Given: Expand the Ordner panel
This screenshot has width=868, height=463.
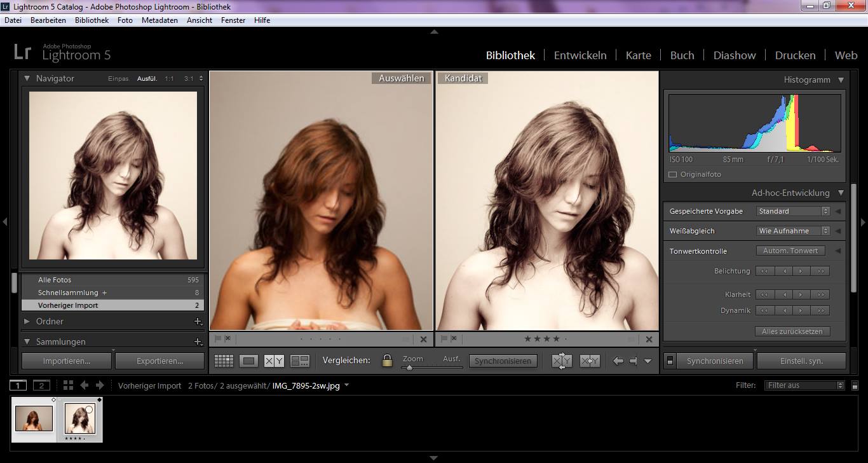Looking at the screenshot, I should [27, 322].
